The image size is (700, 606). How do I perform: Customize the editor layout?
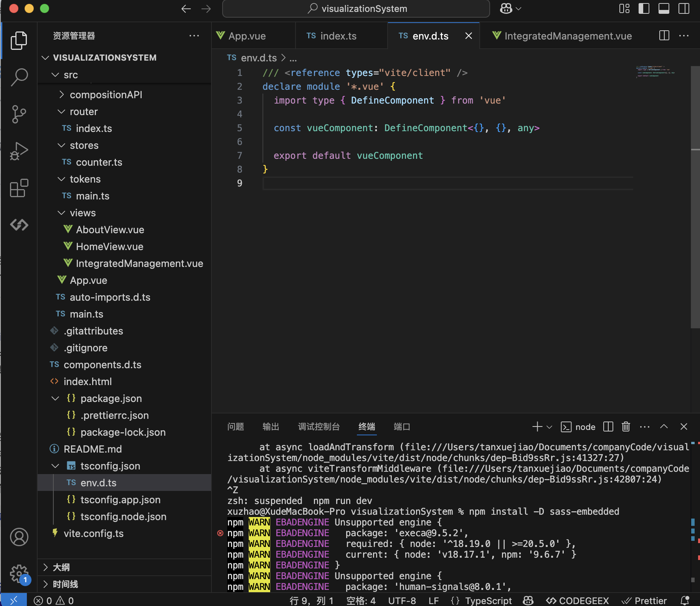click(x=624, y=8)
